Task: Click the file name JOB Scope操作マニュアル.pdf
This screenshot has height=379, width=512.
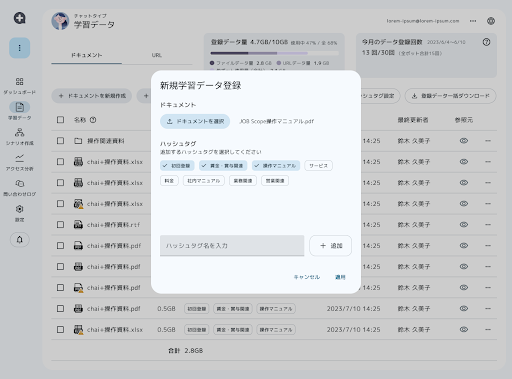Action: [x=276, y=121]
